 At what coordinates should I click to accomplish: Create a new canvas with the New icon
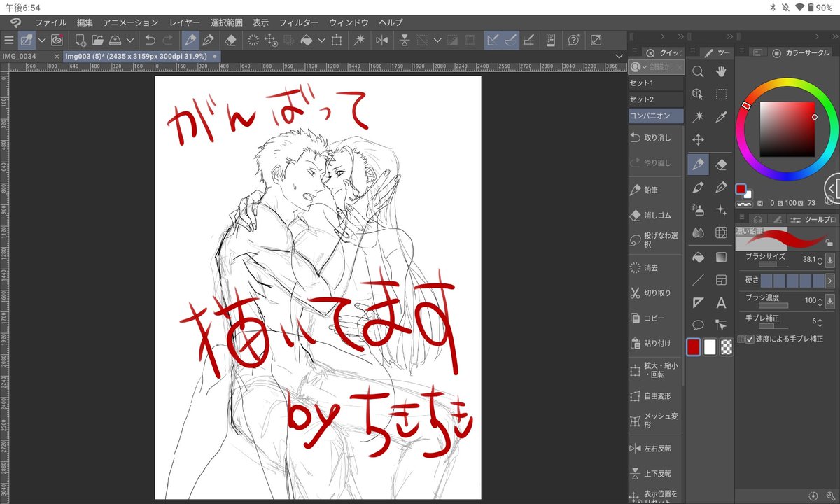(80, 40)
